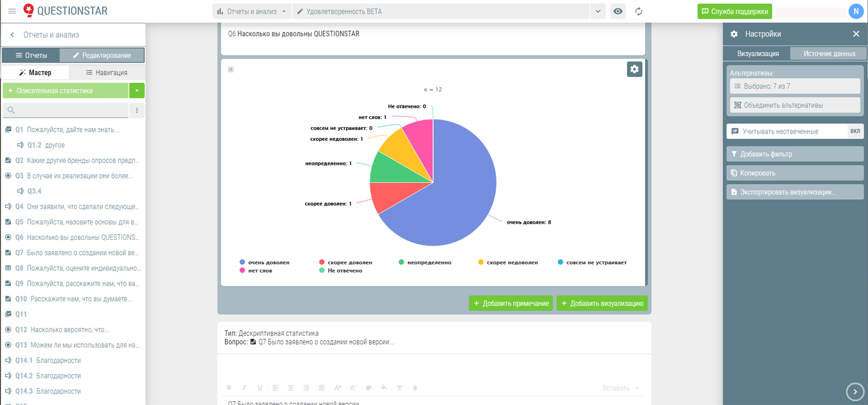This screenshot has height=405, width=868.
Task: Apply underline formatting in text editor
Action: (259, 388)
